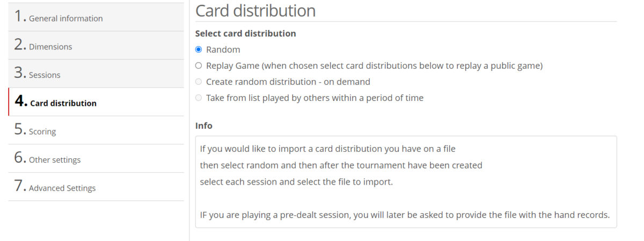Click the Select card distribution label
Image resolution: width=644 pixels, height=241 pixels.
tap(245, 33)
